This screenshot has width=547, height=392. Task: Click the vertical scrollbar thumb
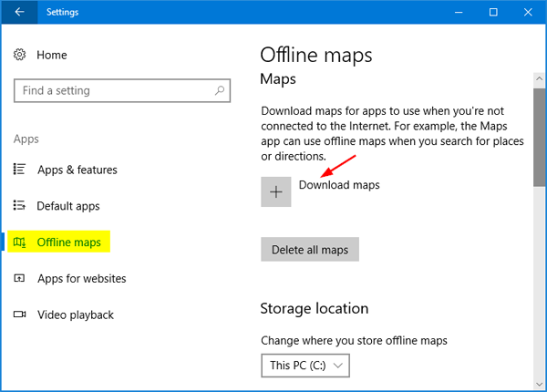coord(539,139)
